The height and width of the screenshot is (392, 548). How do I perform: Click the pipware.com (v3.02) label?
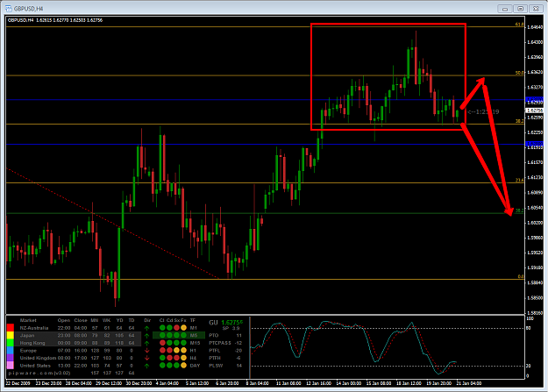[x=39, y=373]
